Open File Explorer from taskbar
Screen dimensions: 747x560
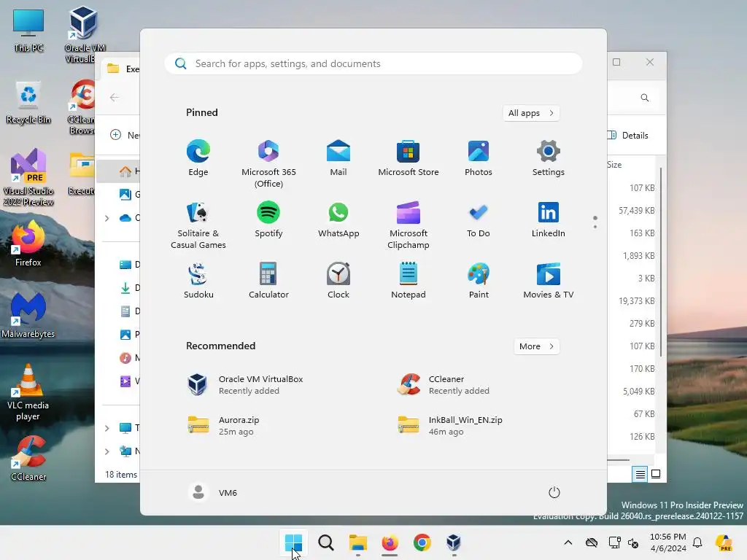357,542
